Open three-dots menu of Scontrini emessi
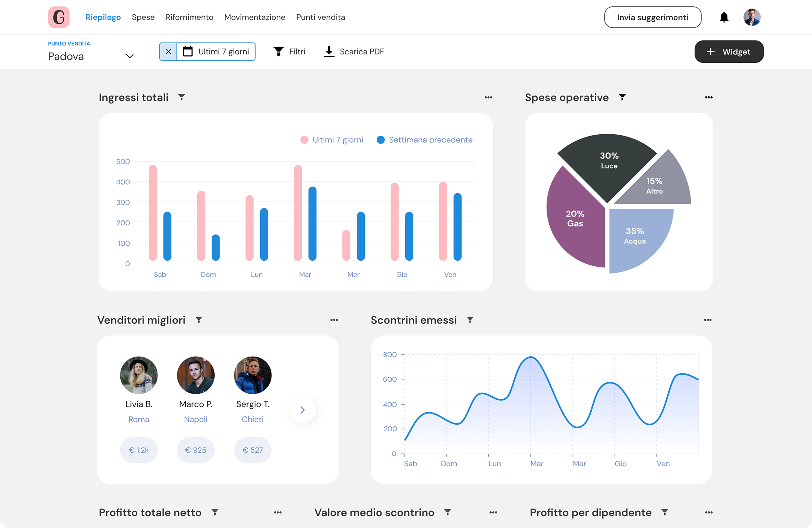This screenshot has width=812, height=528. (707, 320)
